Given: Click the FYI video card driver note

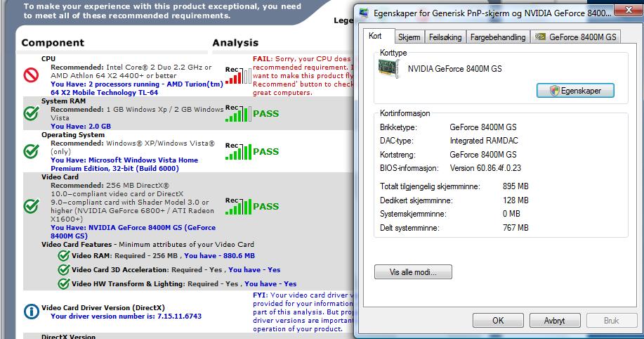Looking at the screenshot, I should [x=303, y=312].
